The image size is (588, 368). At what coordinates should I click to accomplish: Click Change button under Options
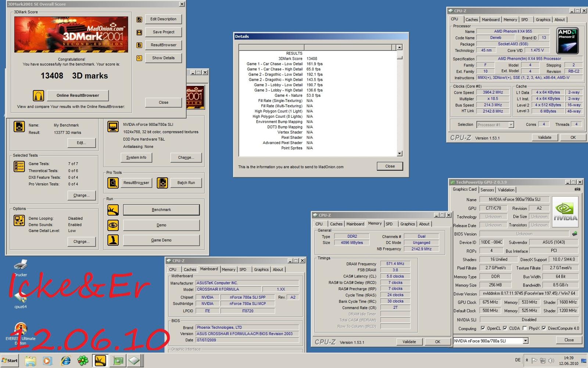(82, 242)
